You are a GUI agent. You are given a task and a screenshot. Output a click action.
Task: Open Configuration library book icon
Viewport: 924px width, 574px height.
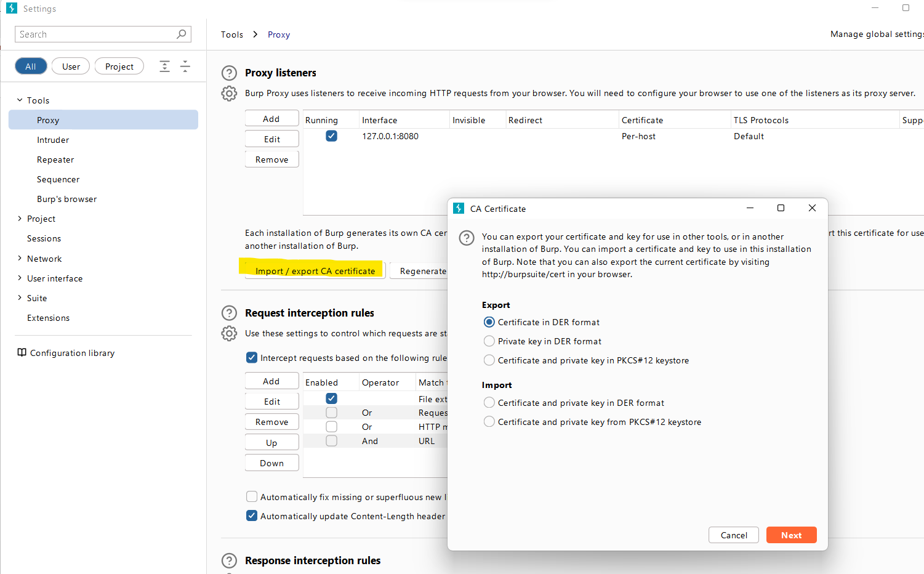click(22, 352)
